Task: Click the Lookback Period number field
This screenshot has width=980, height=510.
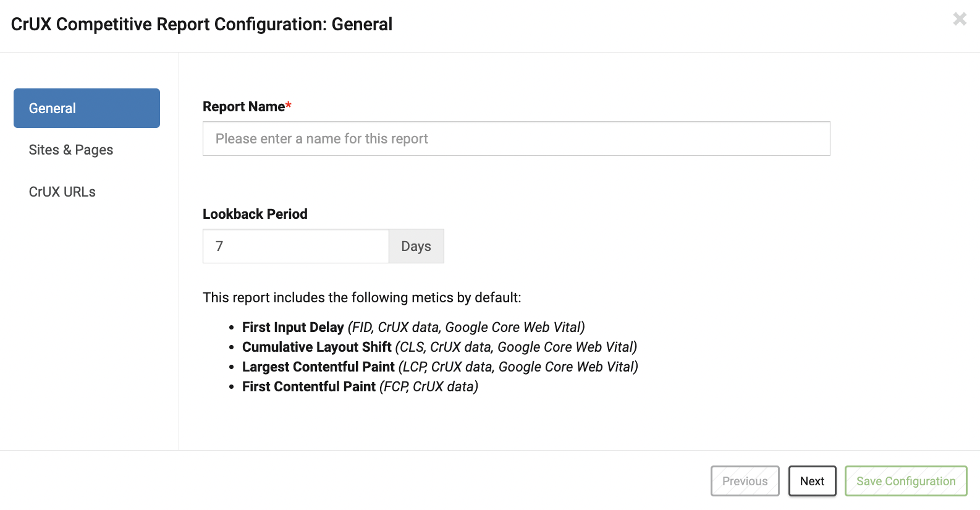Action: click(x=296, y=246)
